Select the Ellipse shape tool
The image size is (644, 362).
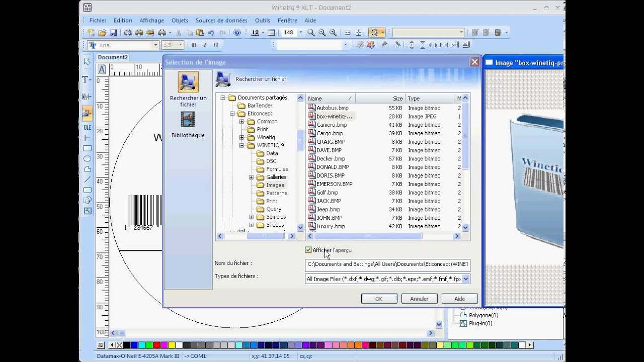click(88, 159)
